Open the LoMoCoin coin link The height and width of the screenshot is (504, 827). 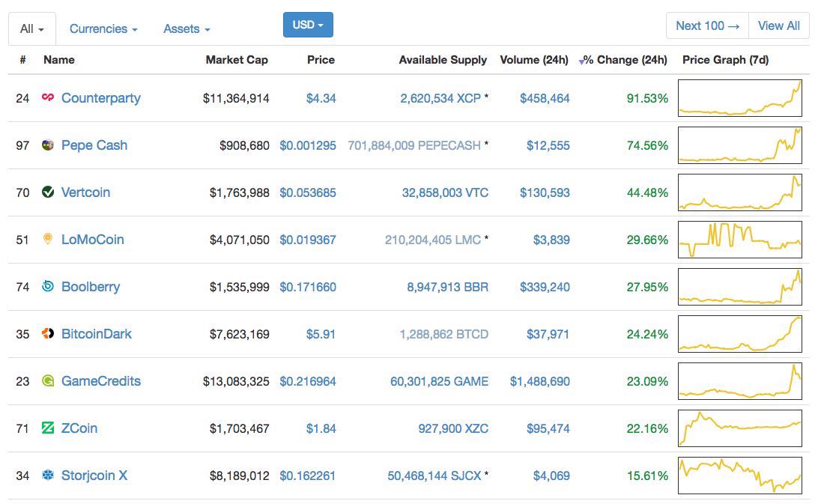click(x=92, y=240)
